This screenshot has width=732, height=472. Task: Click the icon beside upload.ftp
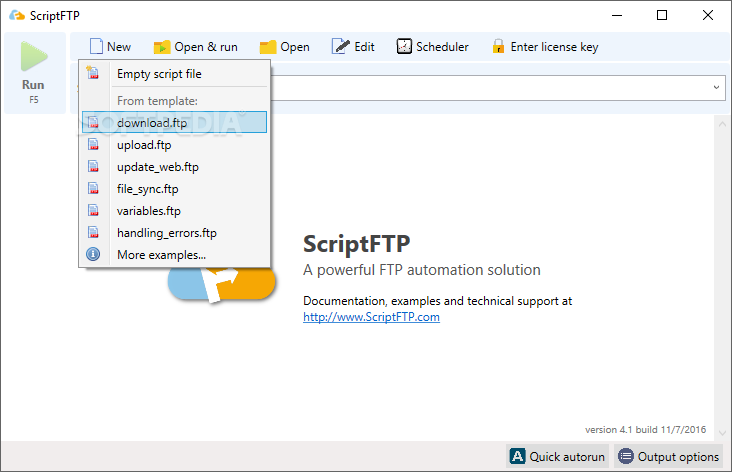[x=93, y=145]
